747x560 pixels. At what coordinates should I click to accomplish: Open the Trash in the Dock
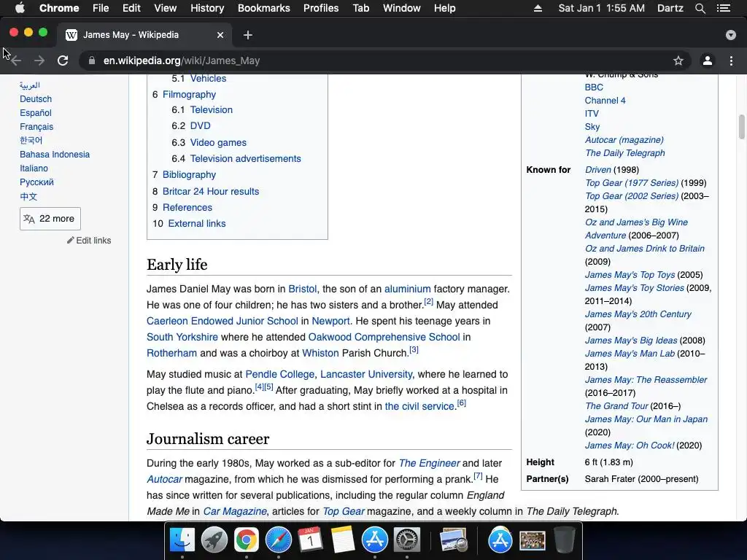(565, 540)
